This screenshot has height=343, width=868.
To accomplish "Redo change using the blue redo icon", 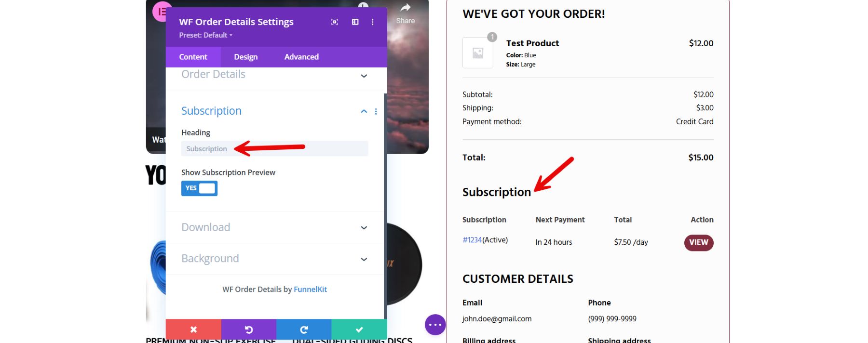I will [303, 330].
